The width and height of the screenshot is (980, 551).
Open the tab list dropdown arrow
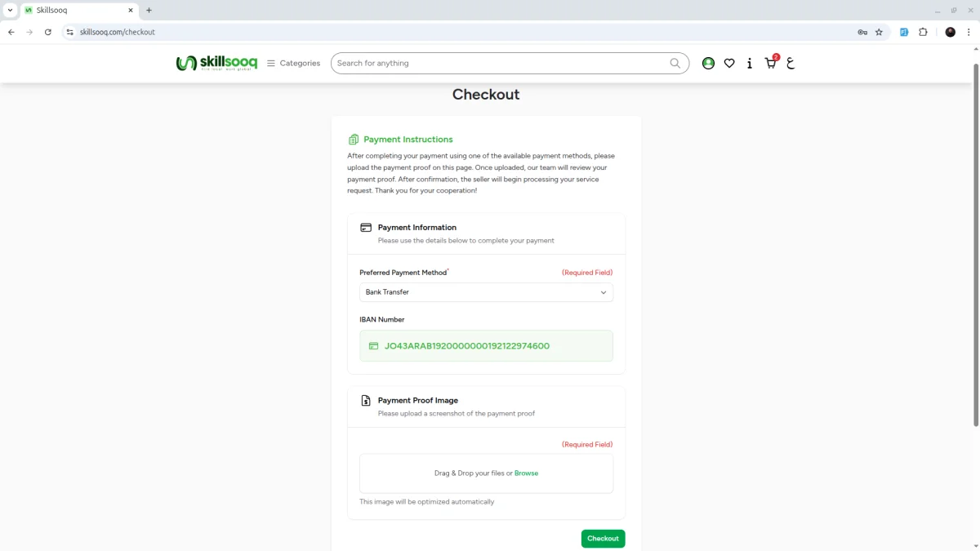10,10
